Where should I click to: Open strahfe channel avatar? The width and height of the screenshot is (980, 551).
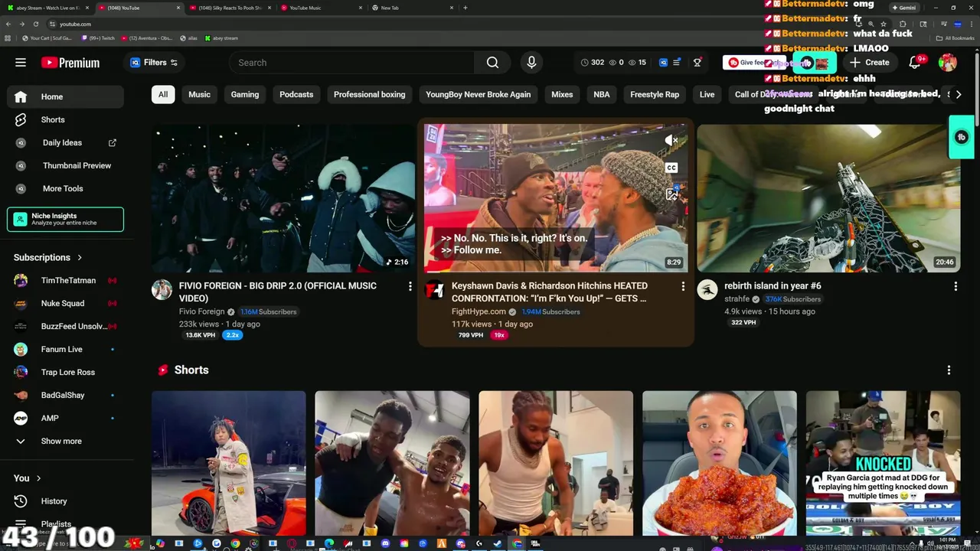pos(707,289)
